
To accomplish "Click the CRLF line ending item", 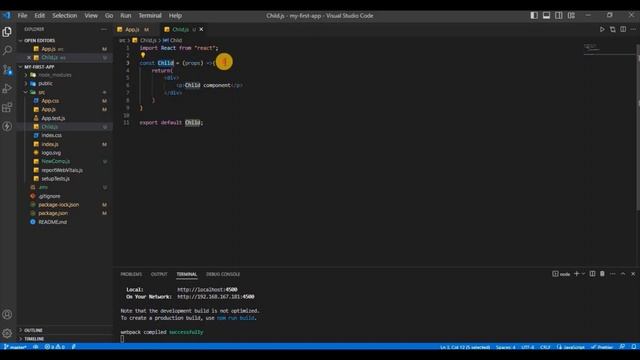I will point(545,347).
